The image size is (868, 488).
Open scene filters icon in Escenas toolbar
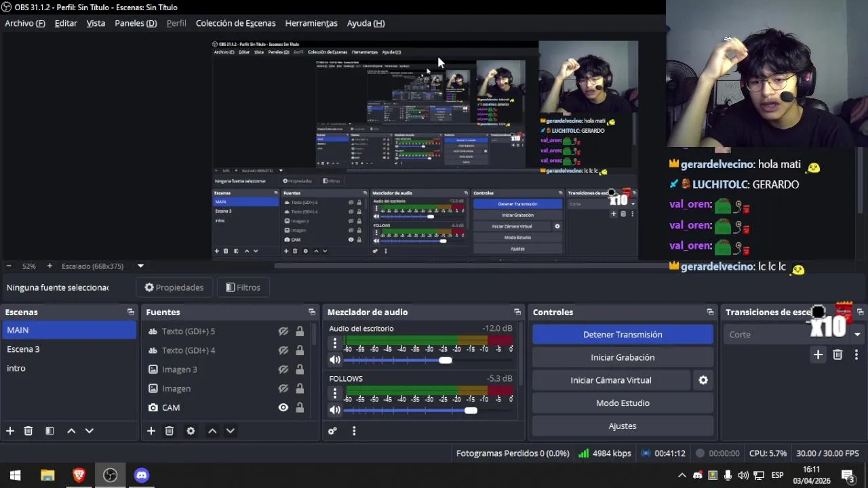50,431
